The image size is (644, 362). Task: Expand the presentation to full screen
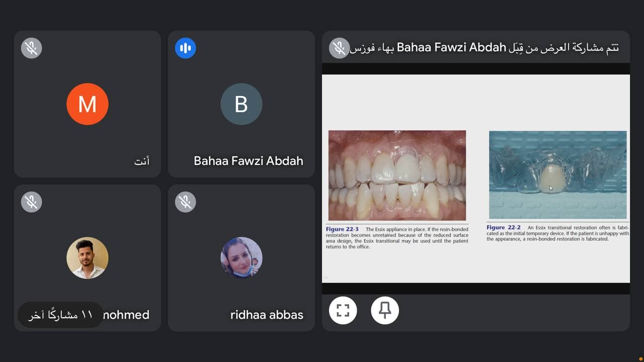tap(343, 311)
